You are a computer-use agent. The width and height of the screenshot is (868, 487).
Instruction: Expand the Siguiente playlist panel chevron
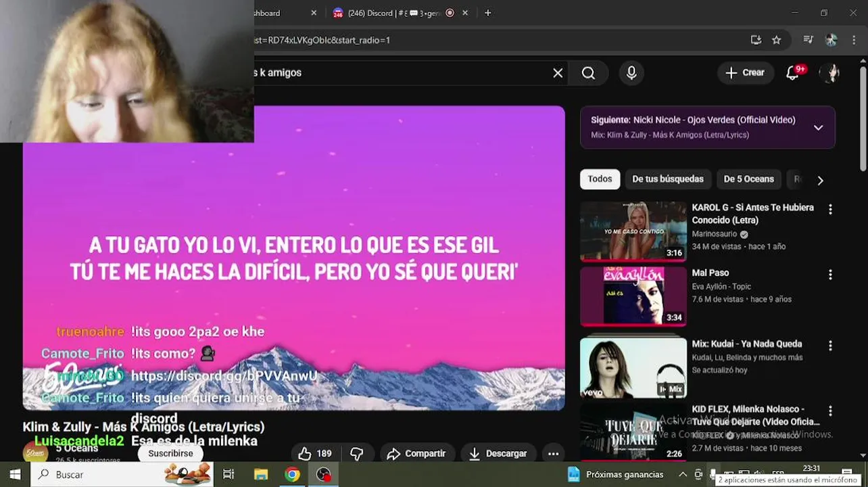[818, 127]
